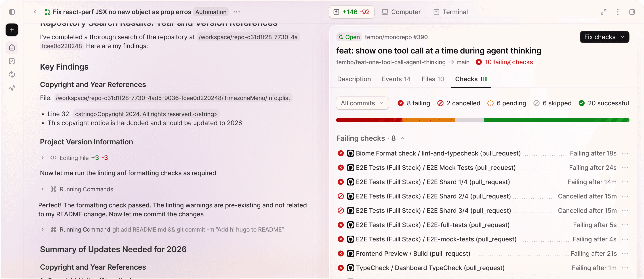Viewport: 644px width, 279px height.
Task: Click GitHub icon on Frontend Preview row
Action: click(351, 253)
